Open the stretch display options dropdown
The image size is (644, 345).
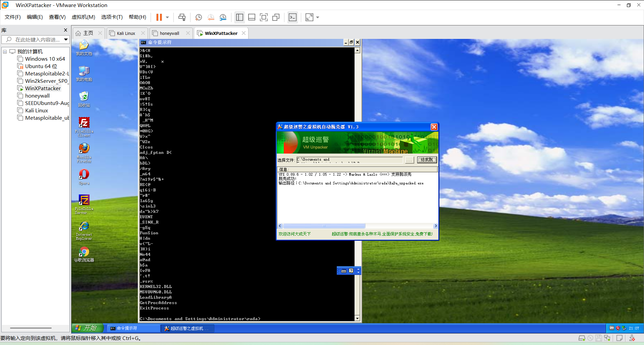(x=318, y=17)
